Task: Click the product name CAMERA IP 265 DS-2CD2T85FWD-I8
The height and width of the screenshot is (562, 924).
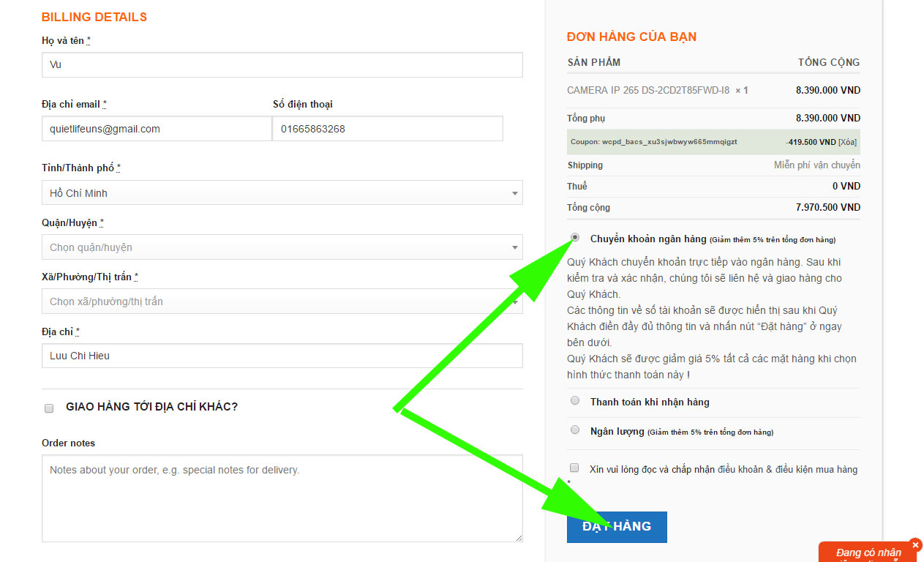Action: (x=648, y=91)
